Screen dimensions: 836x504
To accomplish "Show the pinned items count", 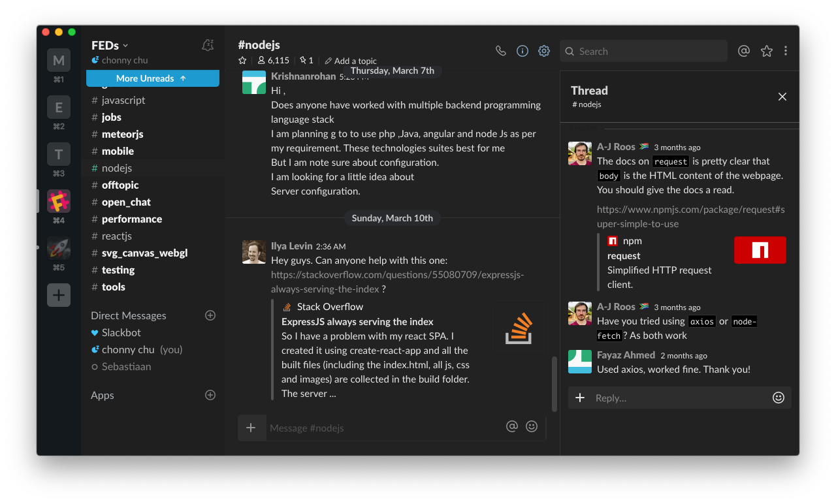I will tap(306, 61).
